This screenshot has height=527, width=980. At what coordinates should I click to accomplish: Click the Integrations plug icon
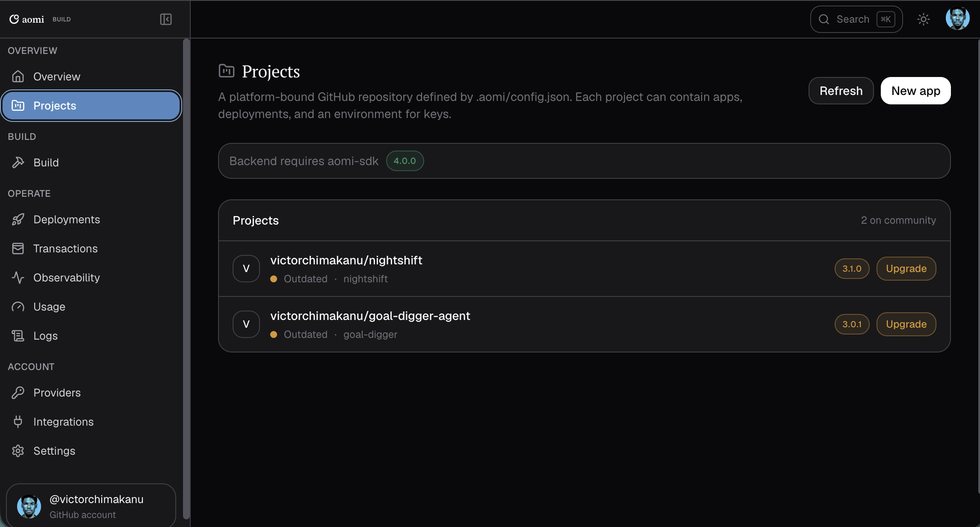pos(18,422)
